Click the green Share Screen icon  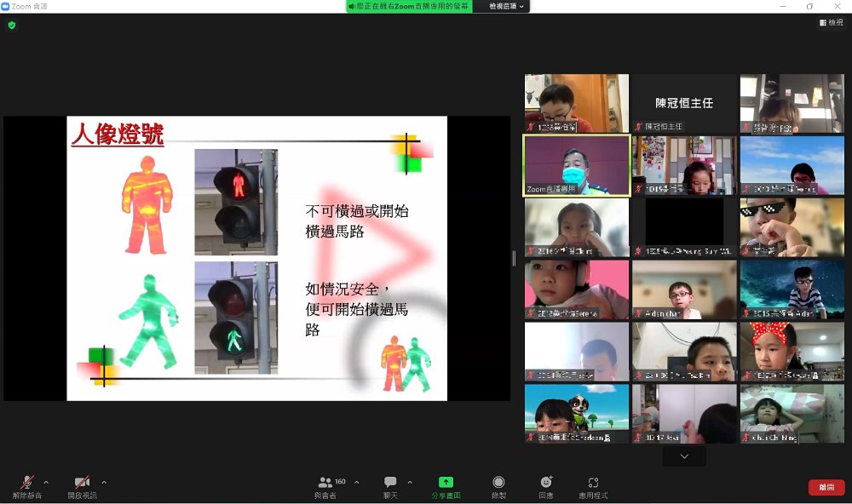click(x=446, y=484)
